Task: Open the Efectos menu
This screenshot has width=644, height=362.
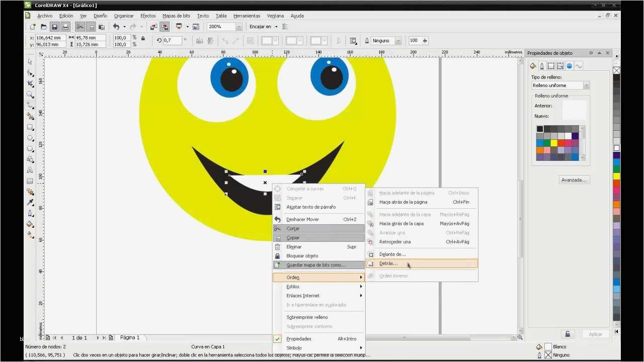Action: (x=148, y=16)
